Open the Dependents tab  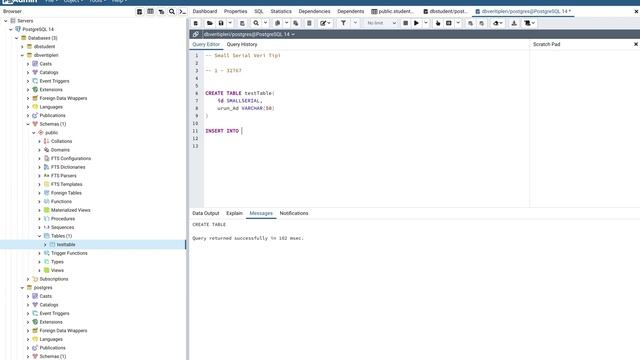[x=351, y=11]
